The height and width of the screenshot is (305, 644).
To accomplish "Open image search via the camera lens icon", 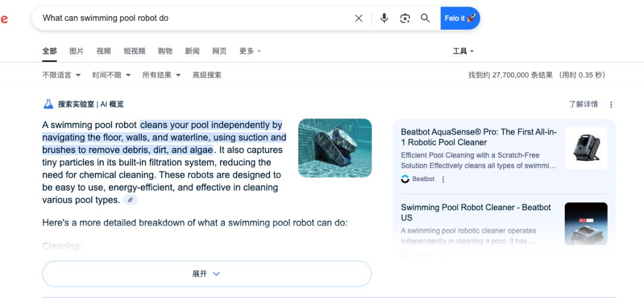I will click(x=405, y=18).
